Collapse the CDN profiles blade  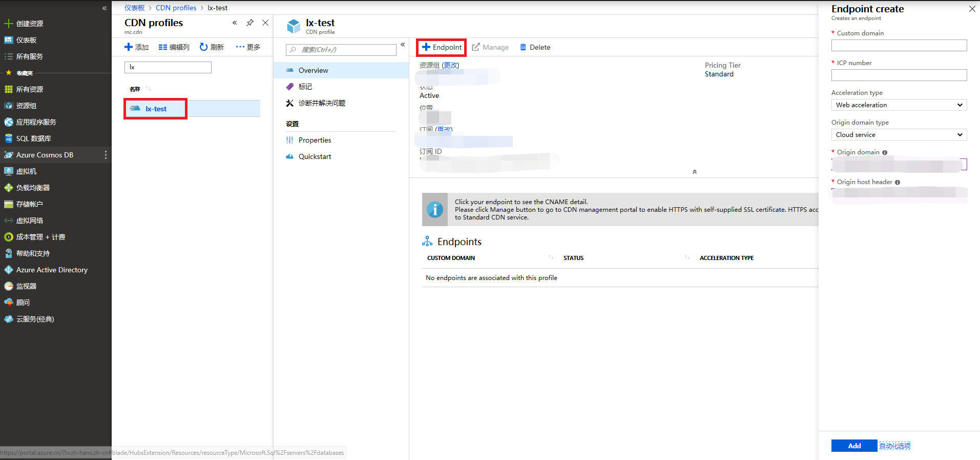tap(235, 23)
